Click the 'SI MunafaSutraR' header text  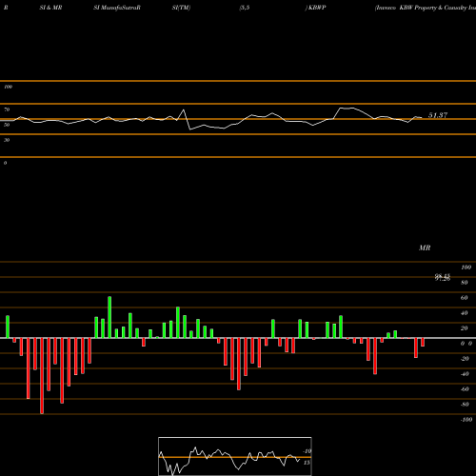click(117, 8)
